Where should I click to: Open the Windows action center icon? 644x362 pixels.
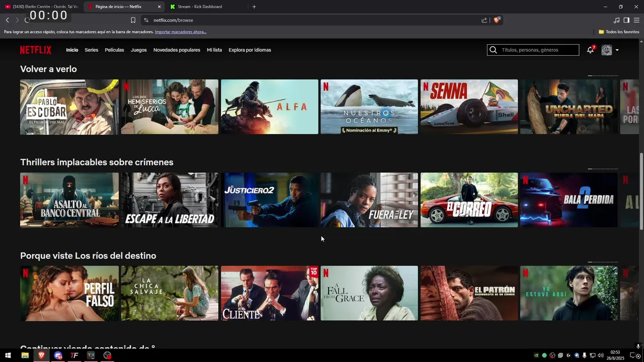pyautogui.click(x=633, y=355)
